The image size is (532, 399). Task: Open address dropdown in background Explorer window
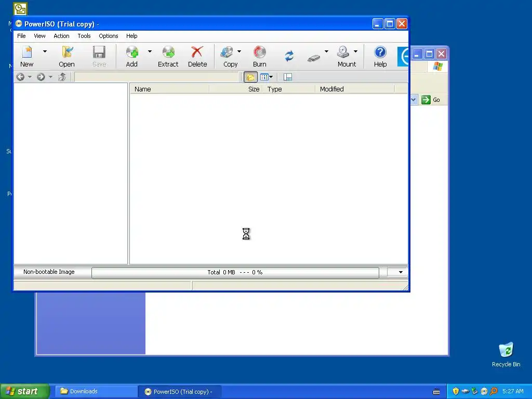pyautogui.click(x=414, y=100)
